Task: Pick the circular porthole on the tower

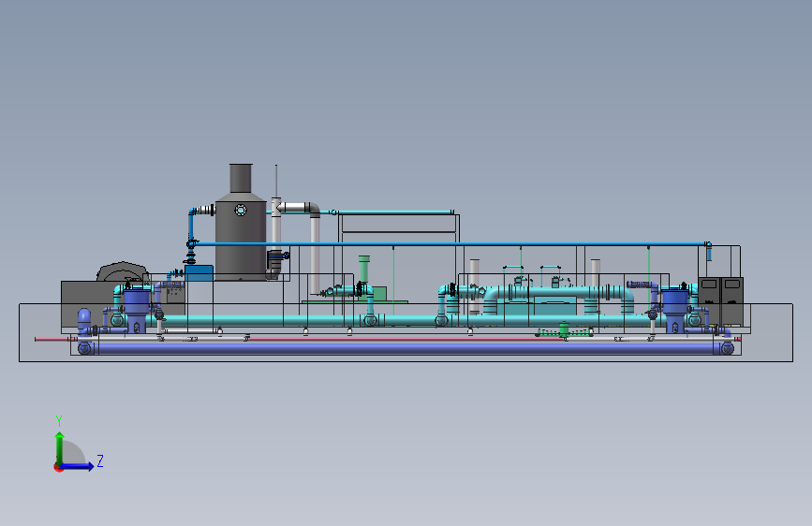Action: pos(241,211)
